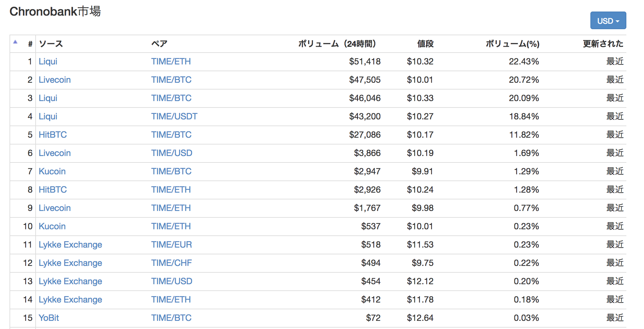Screen dimensions: 644x329
Task: Open TIME/USD pair in row 6
Action: point(172,153)
